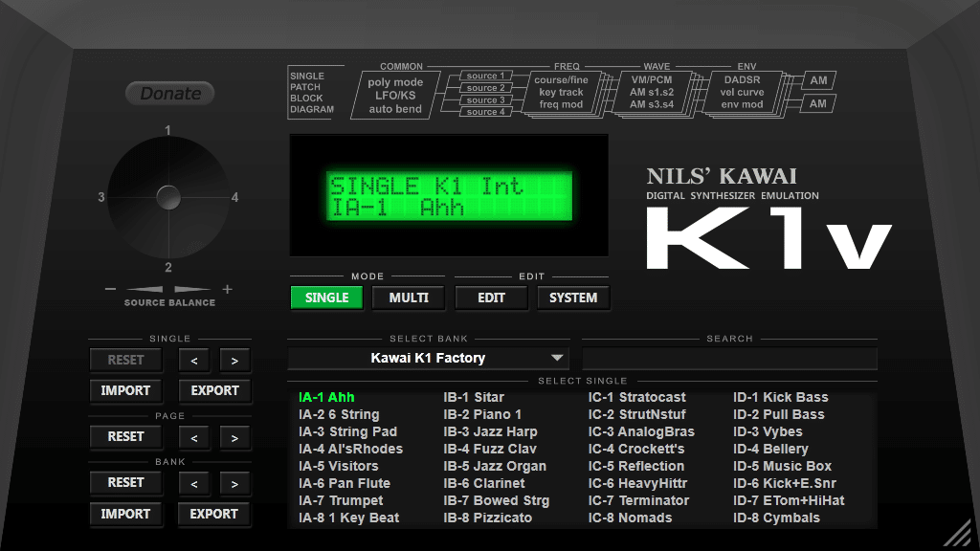
Task: Click the source balance plus sign
Action: pos(228,289)
